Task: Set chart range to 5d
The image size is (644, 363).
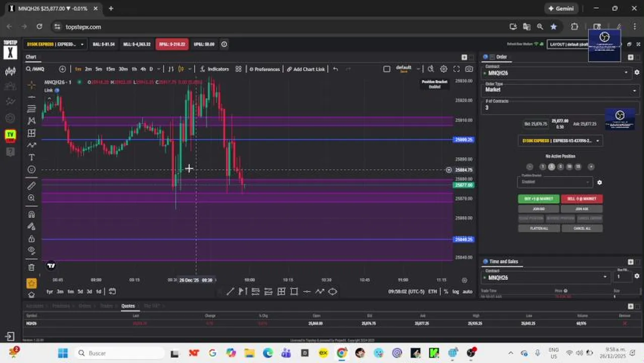Action: point(80,291)
